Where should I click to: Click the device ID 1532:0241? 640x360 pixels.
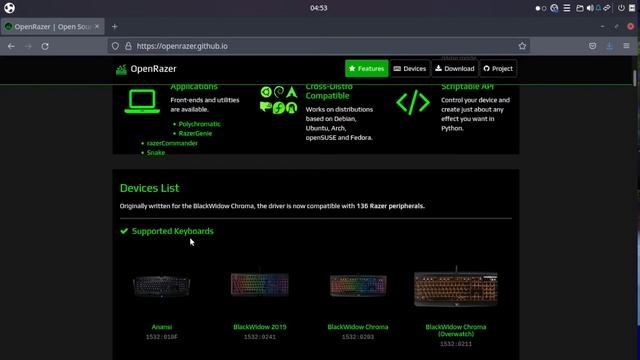260,337
